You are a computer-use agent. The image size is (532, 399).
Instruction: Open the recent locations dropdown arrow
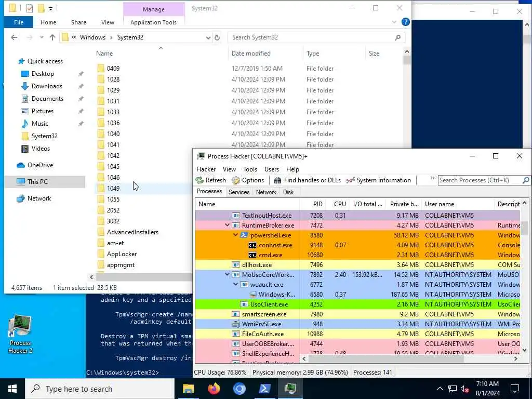(42, 37)
